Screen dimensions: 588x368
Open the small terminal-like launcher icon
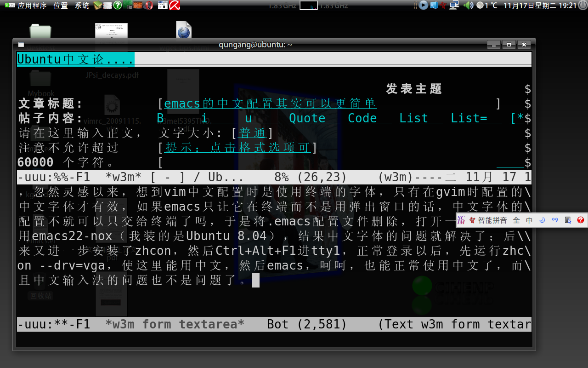tap(163, 6)
